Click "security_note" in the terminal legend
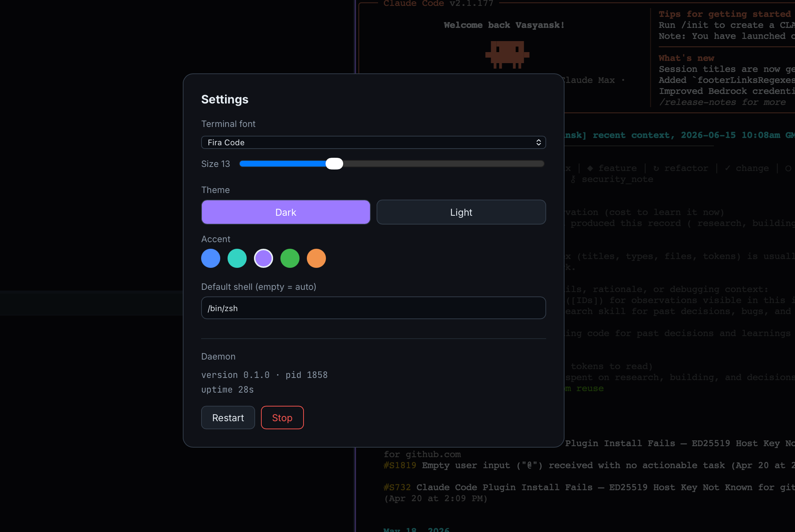The height and width of the screenshot is (532, 795). pos(617,179)
